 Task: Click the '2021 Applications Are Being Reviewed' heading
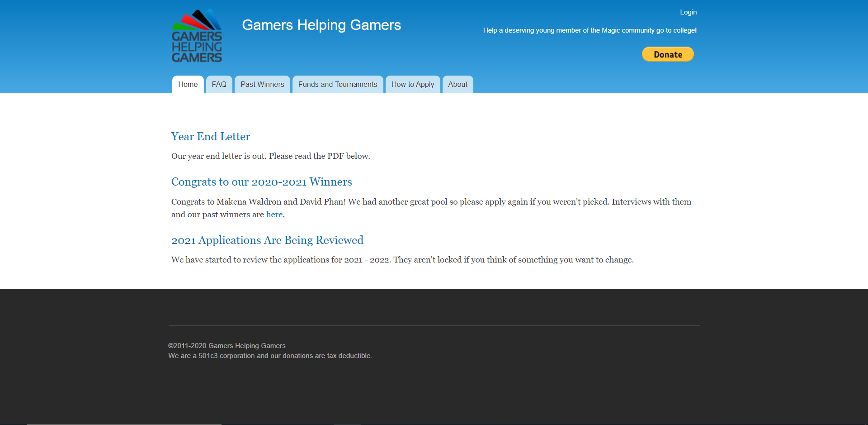click(267, 240)
